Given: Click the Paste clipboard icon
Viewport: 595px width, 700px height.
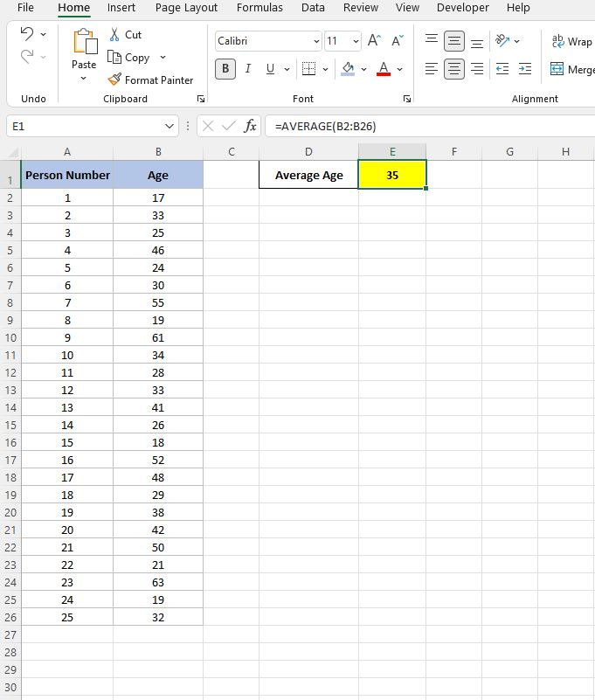Looking at the screenshot, I should (x=86, y=42).
